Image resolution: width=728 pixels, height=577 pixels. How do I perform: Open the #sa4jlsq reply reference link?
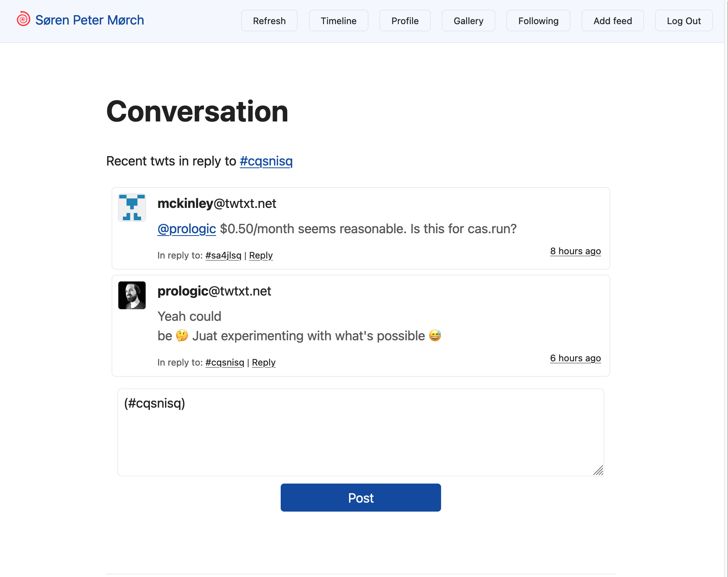point(223,255)
